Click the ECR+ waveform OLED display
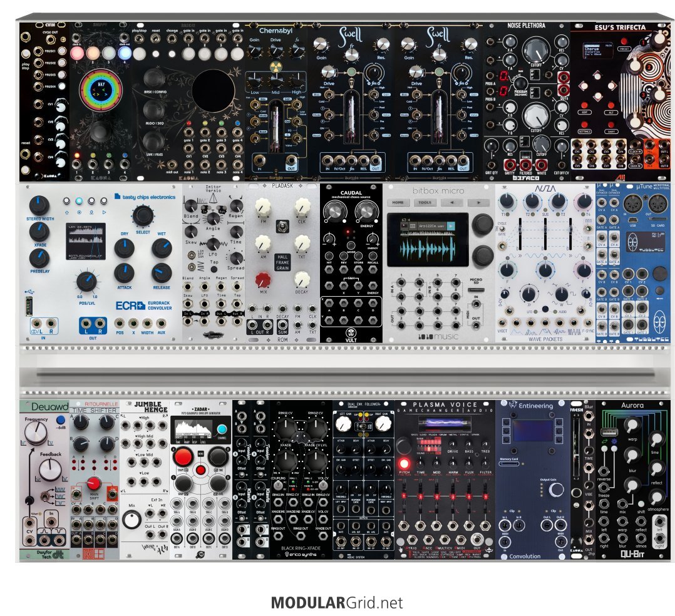 coord(86,241)
